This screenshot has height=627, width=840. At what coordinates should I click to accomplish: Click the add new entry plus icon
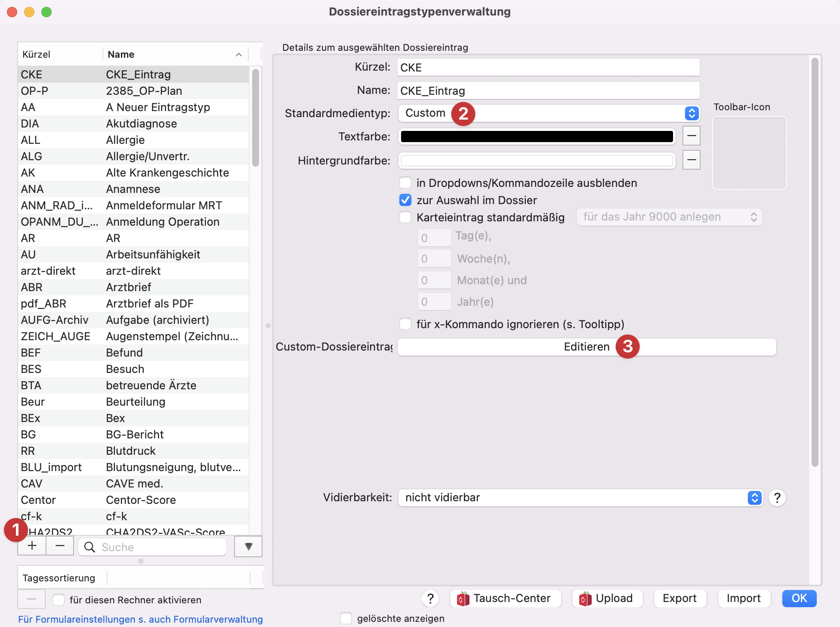coord(30,546)
